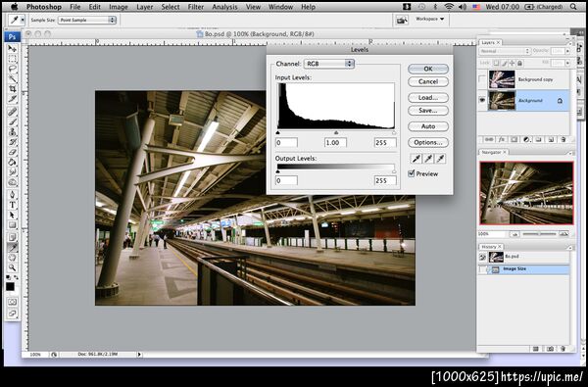The height and width of the screenshot is (387, 588).
Task: Pick the Levels gray point eyedropper
Action: pyautogui.click(x=428, y=159)
